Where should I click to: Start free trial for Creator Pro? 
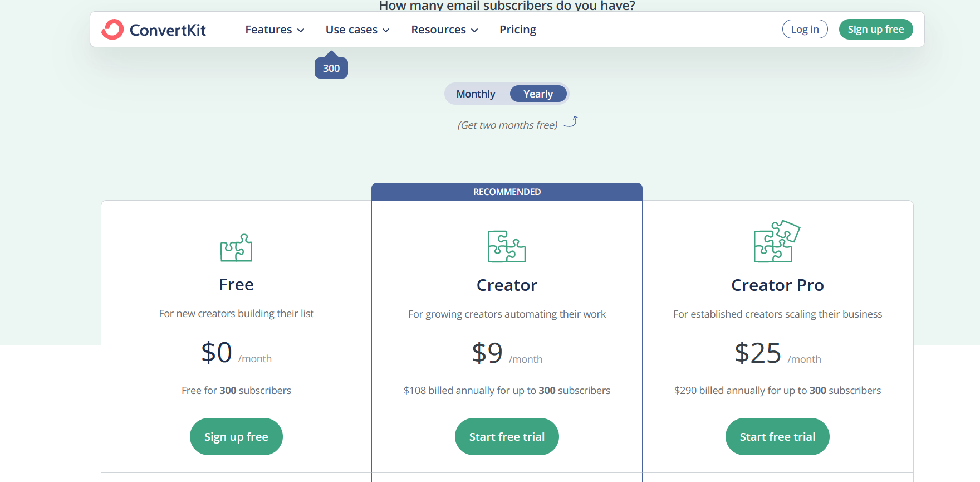777,436
